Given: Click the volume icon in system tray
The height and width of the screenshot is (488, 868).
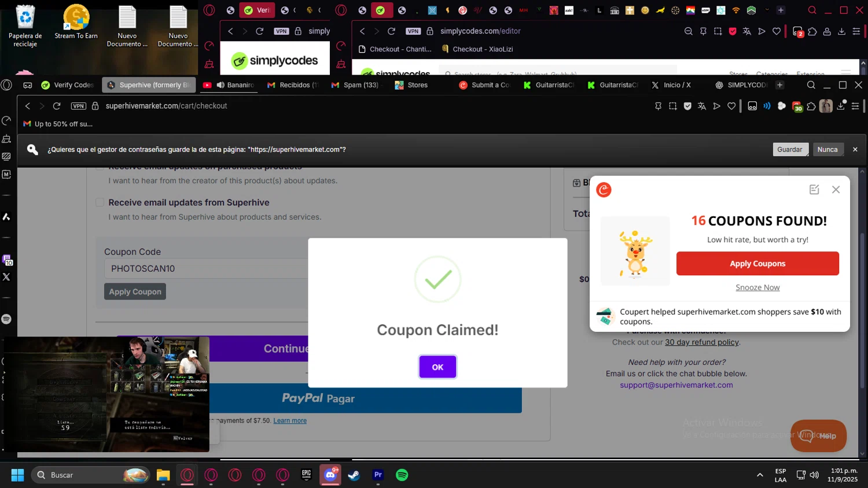Looking at the screenshot, I should 814,475.
